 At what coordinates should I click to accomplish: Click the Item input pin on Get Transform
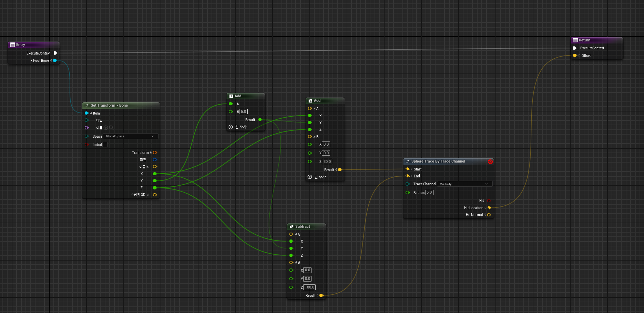click(86, 113)
